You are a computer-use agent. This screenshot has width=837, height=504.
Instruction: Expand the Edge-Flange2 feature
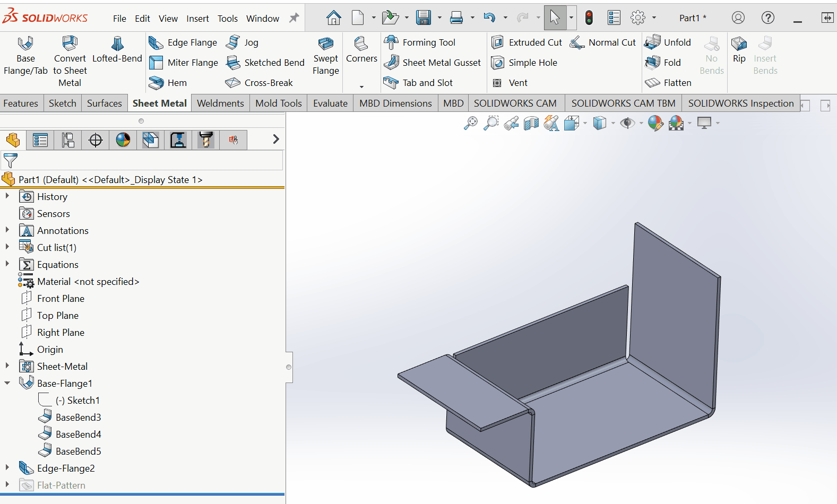pos(7,468)
